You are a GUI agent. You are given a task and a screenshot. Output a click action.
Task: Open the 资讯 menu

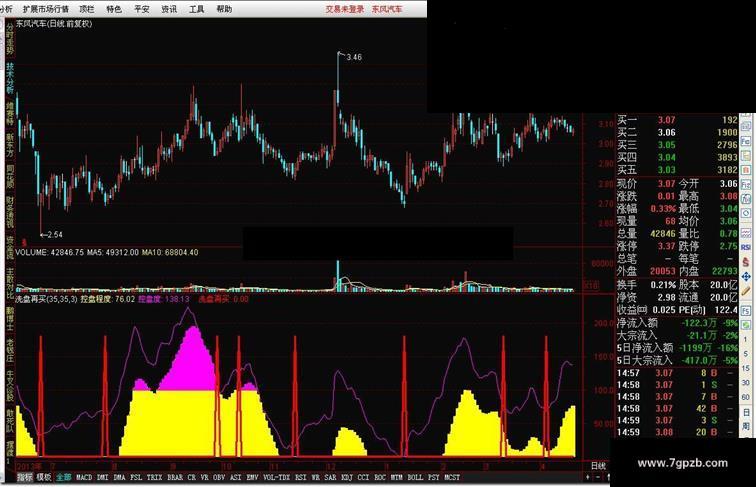pyautogui.click(x=169, y=9)
